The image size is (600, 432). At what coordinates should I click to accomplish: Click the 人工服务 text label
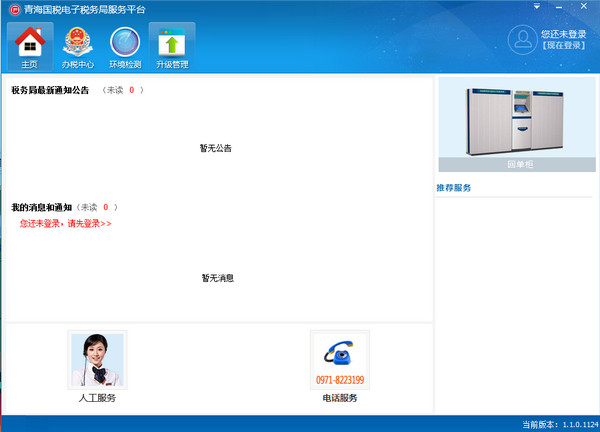pos(97,398)
